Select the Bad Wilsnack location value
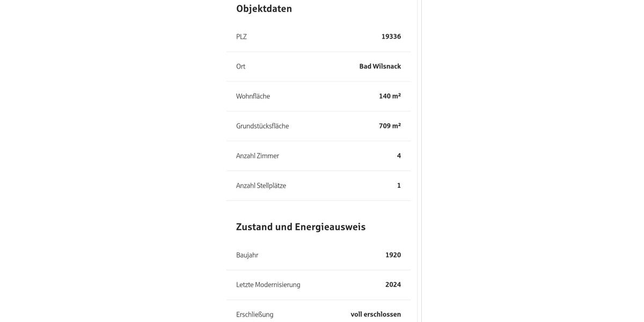644x322 pixels. pos(380,67)
